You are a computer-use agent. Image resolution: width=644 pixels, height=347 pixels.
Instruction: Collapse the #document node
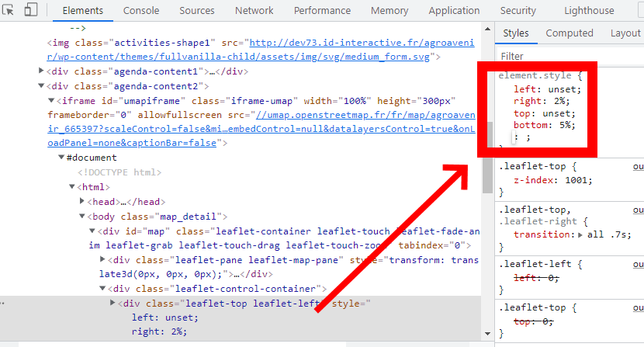[61, 157]
